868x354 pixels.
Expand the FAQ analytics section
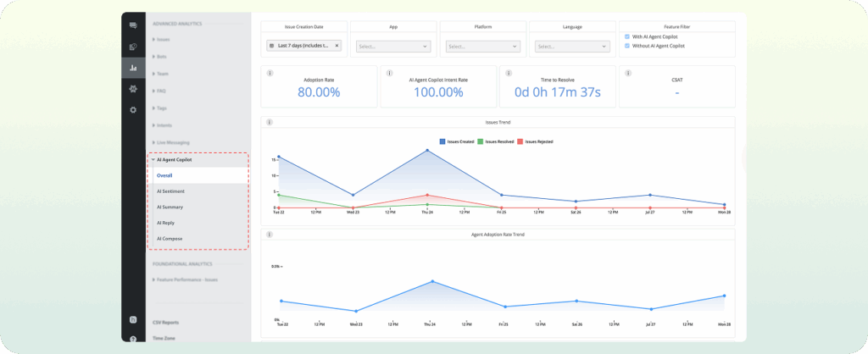[159, 91]
